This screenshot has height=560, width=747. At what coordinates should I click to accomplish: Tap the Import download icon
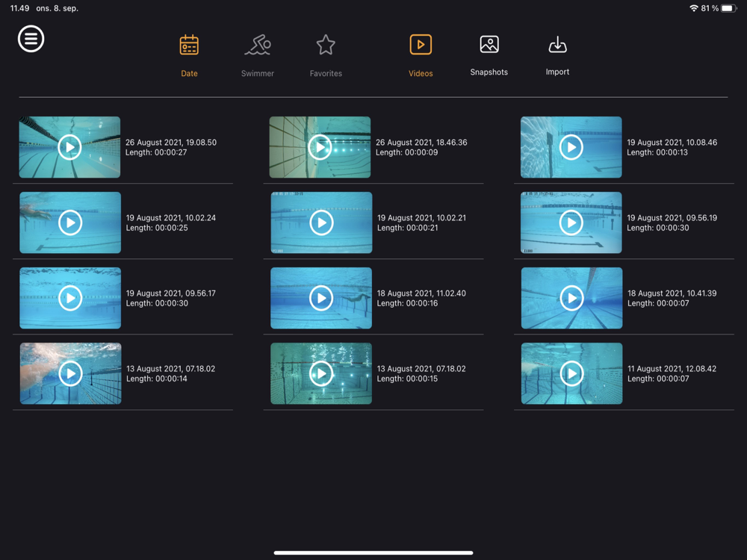pos(557,45)
